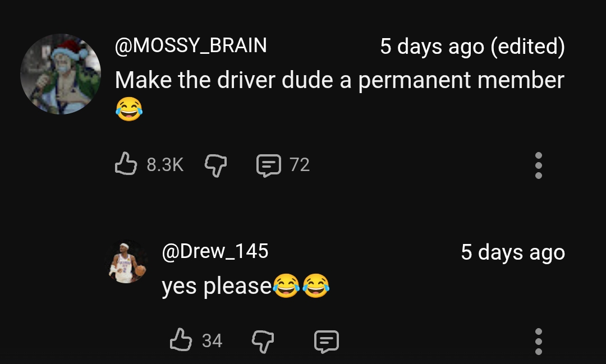Like the MOSSY_BRAIN comment with thumbs-up

pyautogui.click(x=126, y=164)
